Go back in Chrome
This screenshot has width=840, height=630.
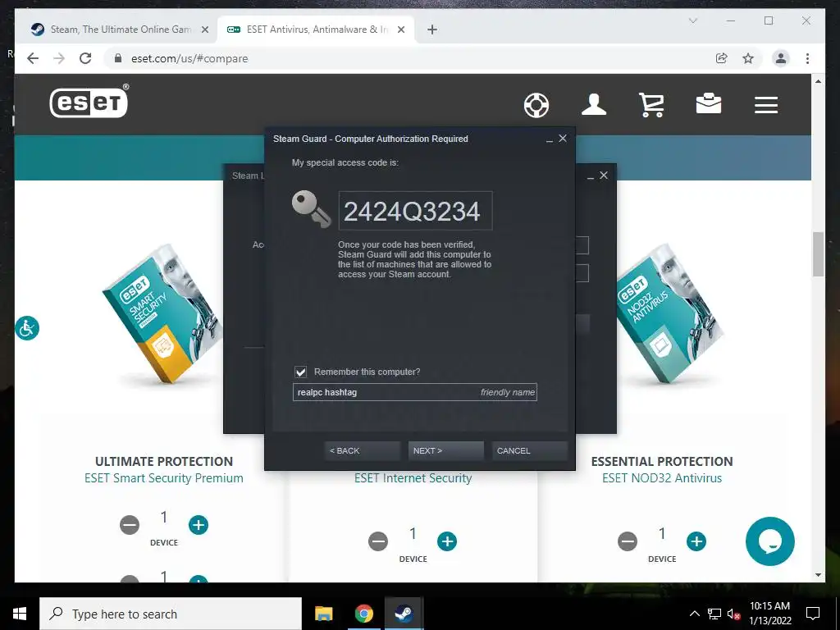coord(33,58)
